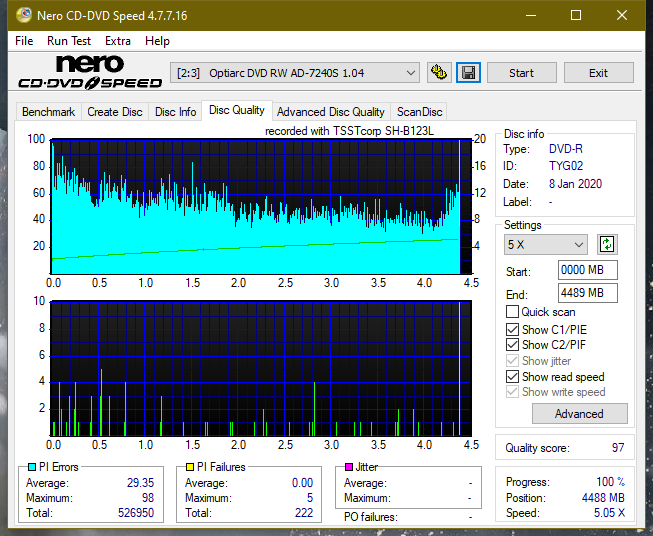Click the Progress value 100 %
The height and width of the screenshot is (536, 653).
610,482
